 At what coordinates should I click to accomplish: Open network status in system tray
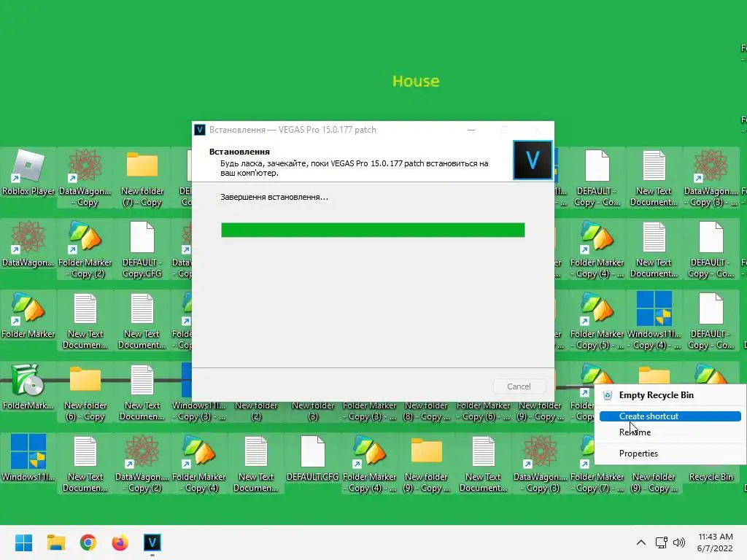(x=661, y=542)
